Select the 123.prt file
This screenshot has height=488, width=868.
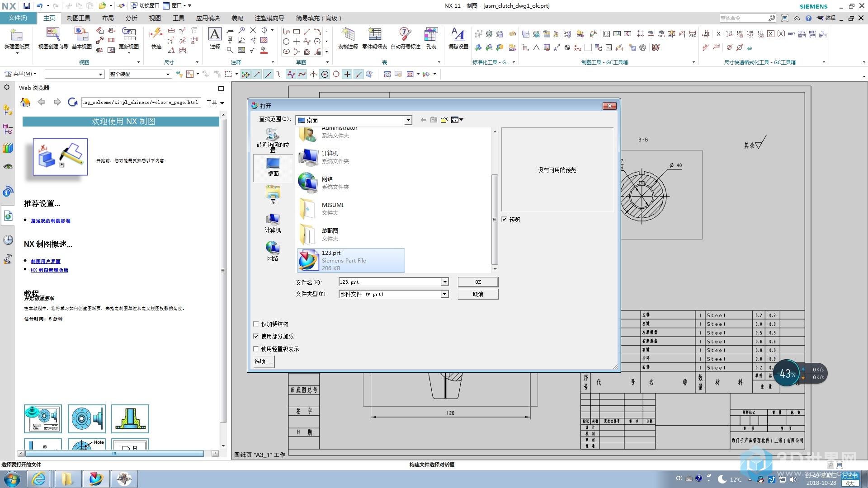(351, 260)
